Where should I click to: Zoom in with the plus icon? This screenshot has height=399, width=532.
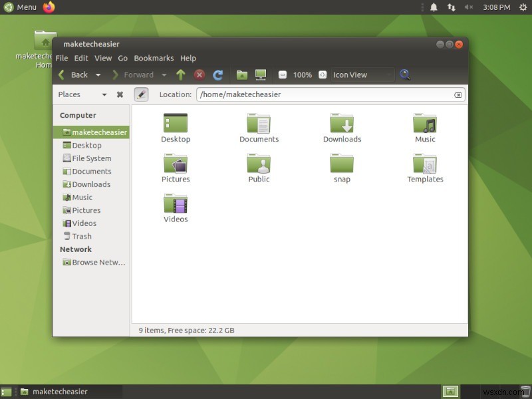(323, 75)
